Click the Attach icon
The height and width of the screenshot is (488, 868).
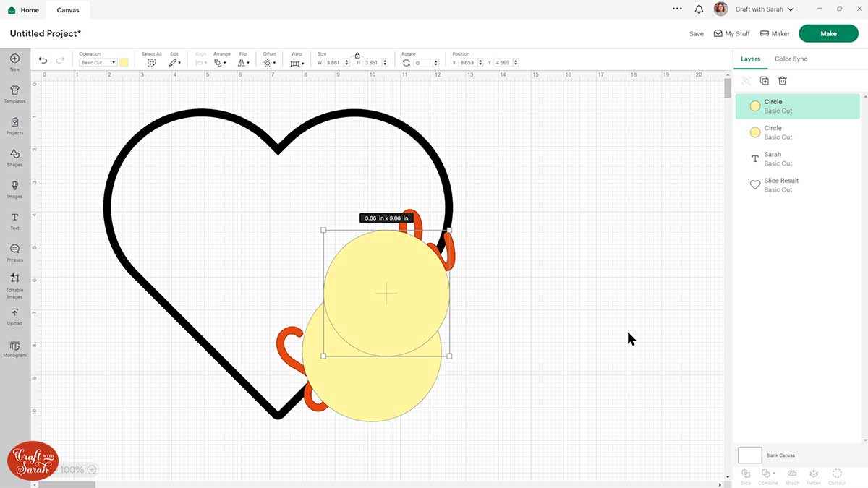[x=792, y=474]
